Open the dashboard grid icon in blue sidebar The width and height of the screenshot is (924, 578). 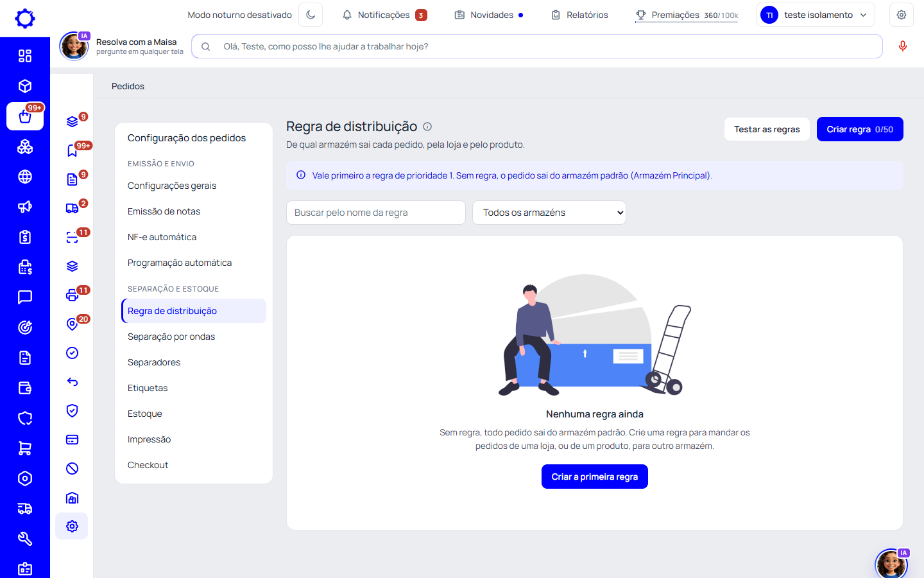point(25,56)
